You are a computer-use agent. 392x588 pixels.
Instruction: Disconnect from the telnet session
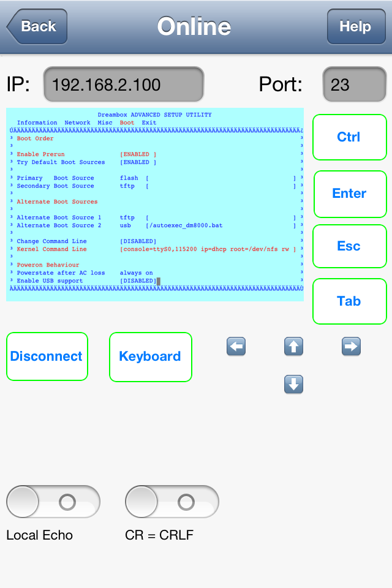47,356
